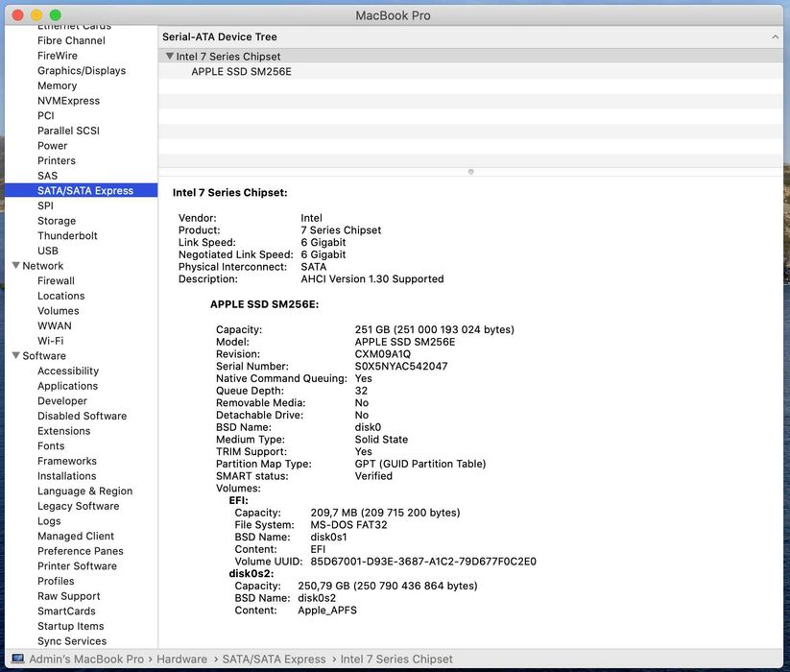The image size is (790, 672).
Task: Open Wi-Fi under Network
Action: coord(50,341)
